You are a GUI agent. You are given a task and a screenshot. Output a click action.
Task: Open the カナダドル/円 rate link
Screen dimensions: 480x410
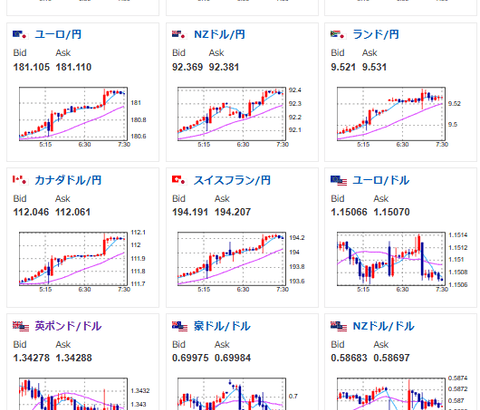pos(68,180)
